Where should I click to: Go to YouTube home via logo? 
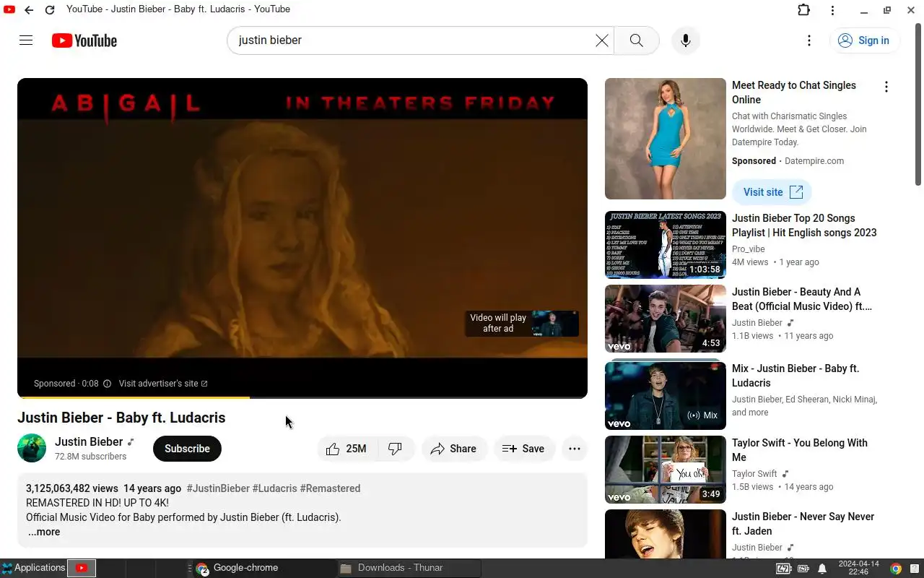(x=84, y=40)
